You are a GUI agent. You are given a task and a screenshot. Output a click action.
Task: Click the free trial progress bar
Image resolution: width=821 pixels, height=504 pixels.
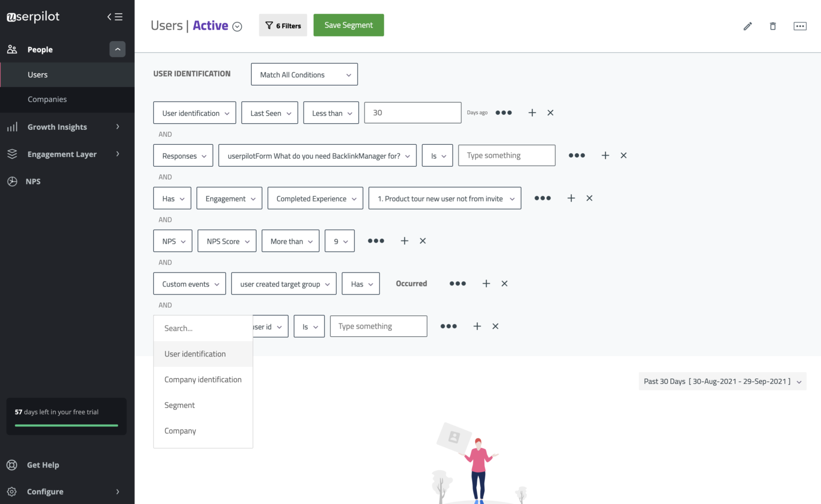tap(65, 425)
